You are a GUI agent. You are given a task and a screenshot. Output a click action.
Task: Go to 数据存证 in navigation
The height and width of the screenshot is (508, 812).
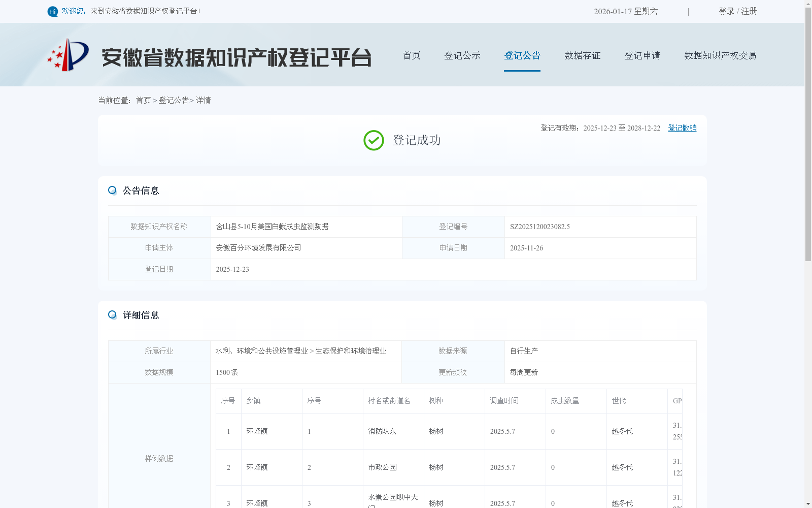[583, 55]
